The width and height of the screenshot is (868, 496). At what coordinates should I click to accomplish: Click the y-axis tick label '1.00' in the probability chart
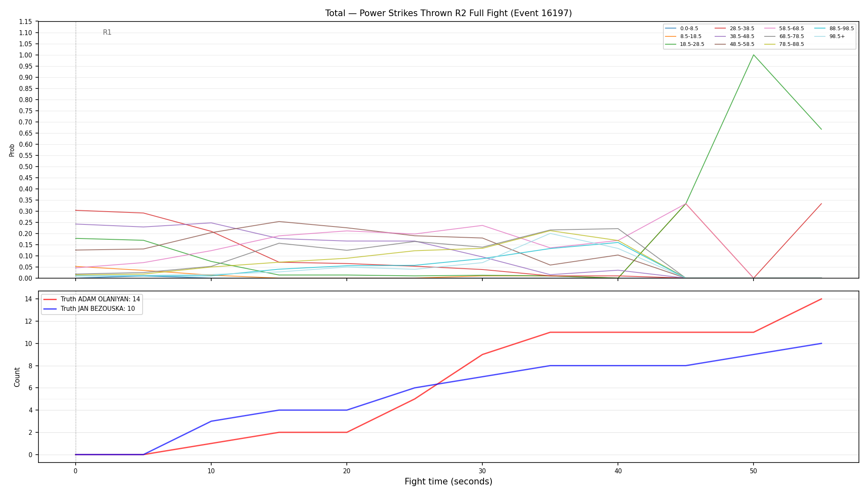click(26, 55)
